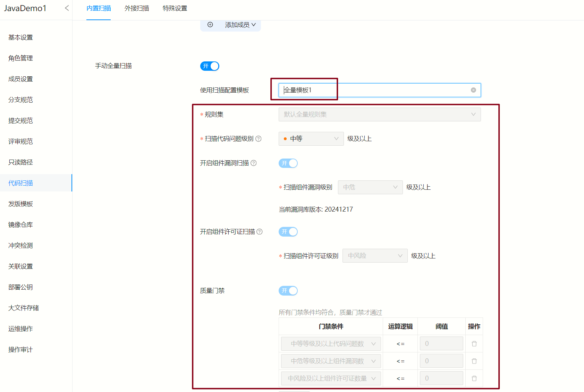Open the 中等等级及以上代码问题数 condition dropdown
Viewport: 584px width, 392px height.
tap(331, 344)
